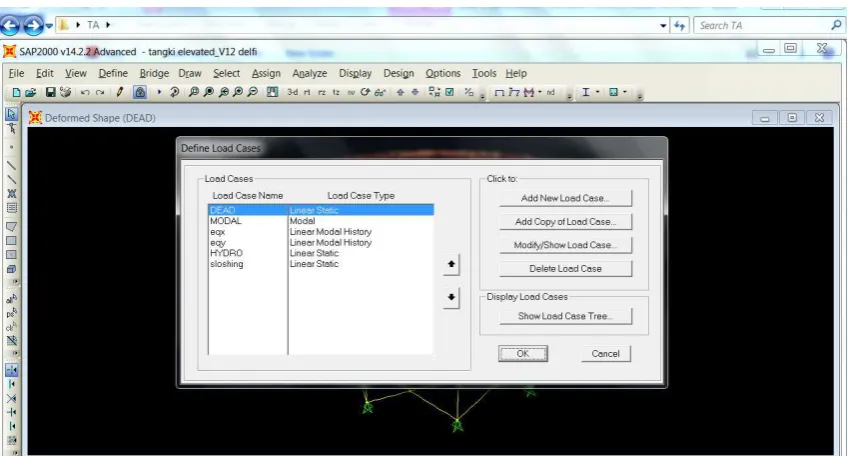Select the 3-d view toolbar button
849x456 pixels.
pos(292,93)
